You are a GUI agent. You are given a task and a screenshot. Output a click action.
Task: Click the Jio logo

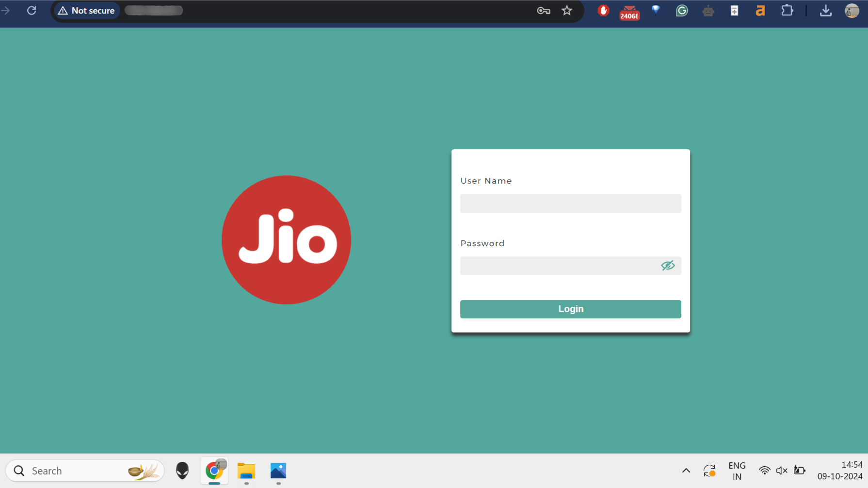click(286, 240)
